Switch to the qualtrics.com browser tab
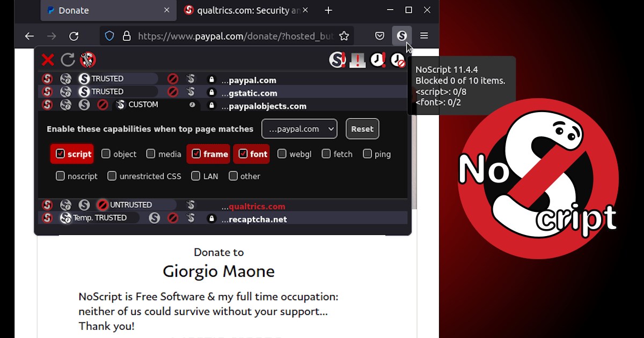 coord(244,10)
